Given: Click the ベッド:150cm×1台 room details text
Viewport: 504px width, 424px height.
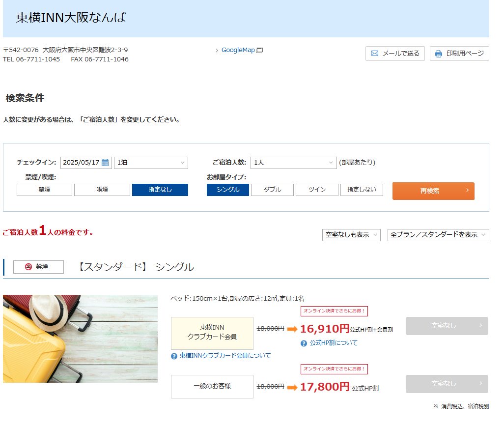Looking at the screenshot, I should pos(237,299).
